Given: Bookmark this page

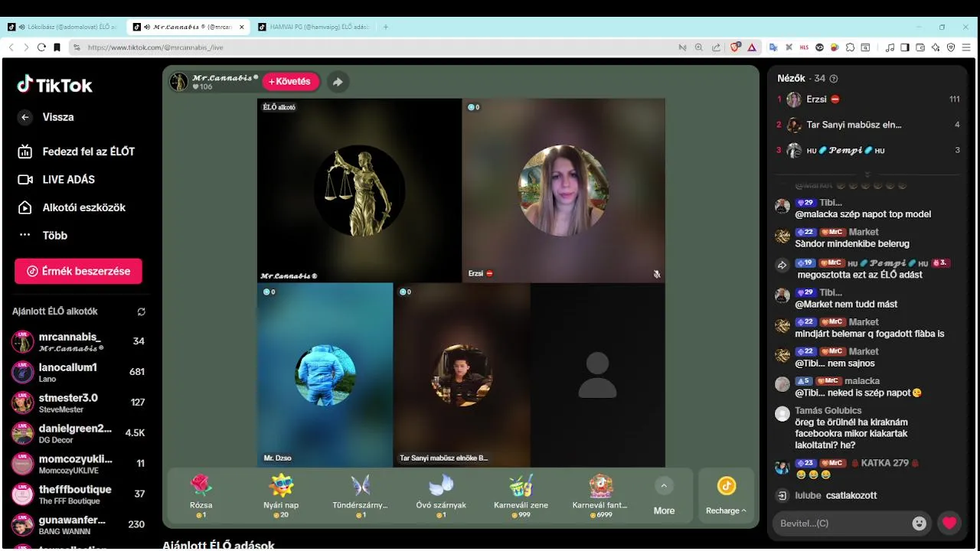Looking at the screenshot, I should coord(57,47).
